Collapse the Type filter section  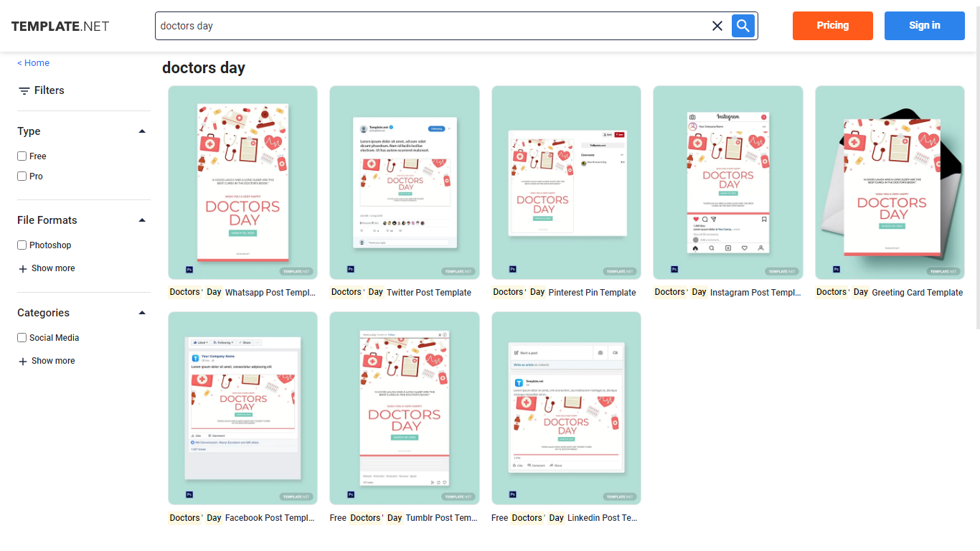click(x=142, y=131)
